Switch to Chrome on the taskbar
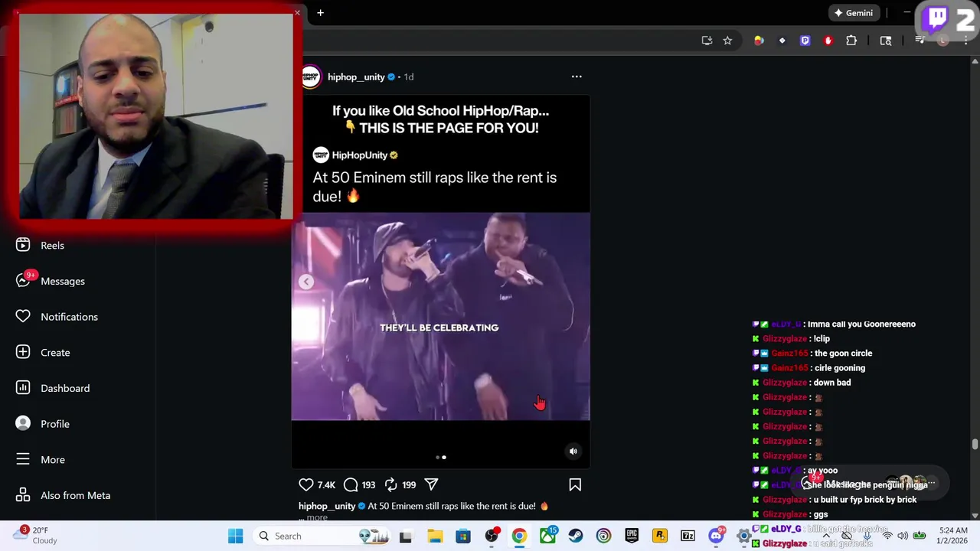 tap(519, 536)
